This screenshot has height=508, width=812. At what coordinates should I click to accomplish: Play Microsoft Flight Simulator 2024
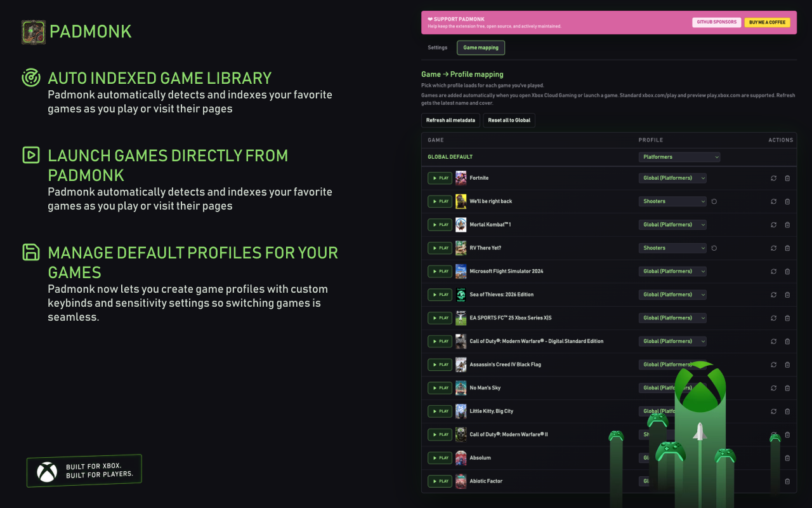click(x=440, y=271)
